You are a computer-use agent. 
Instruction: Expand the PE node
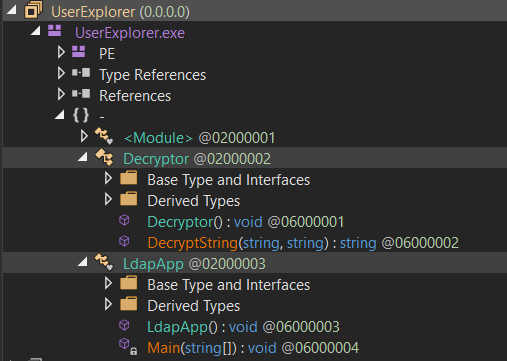click(x=61, y=52)
